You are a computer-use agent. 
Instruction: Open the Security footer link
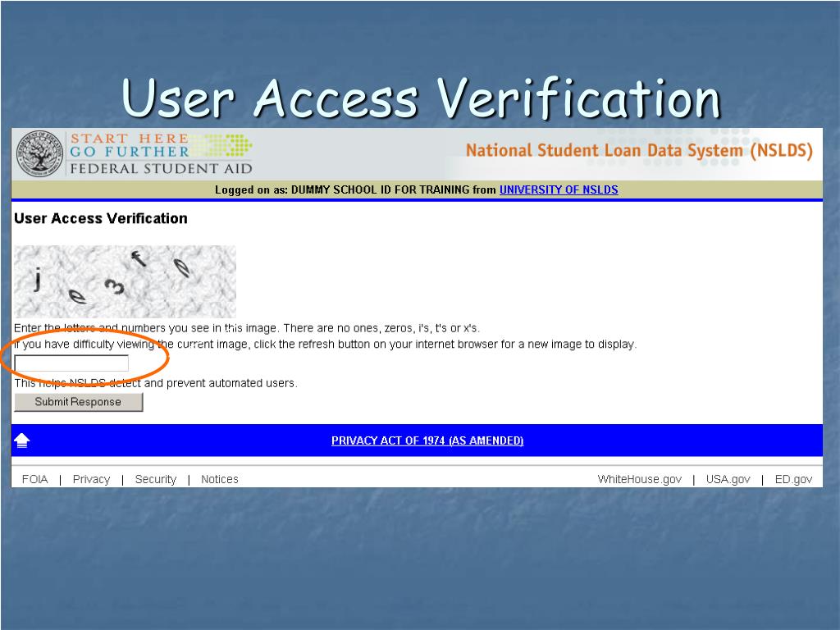[155, 479]
